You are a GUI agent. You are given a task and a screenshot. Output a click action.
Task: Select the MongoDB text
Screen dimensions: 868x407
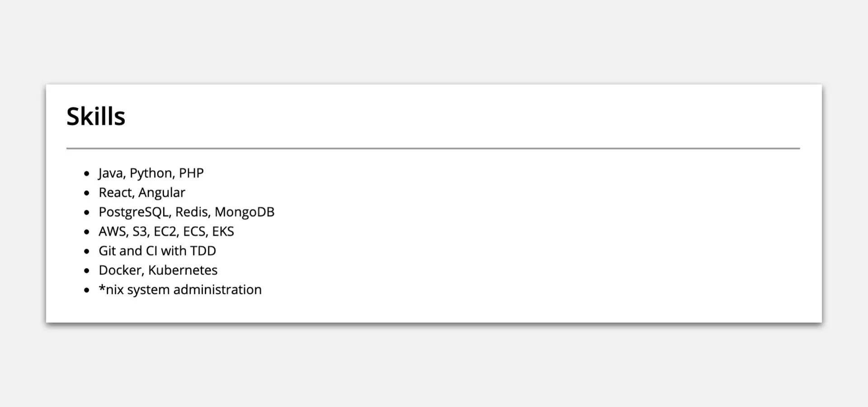pos(245,212)
